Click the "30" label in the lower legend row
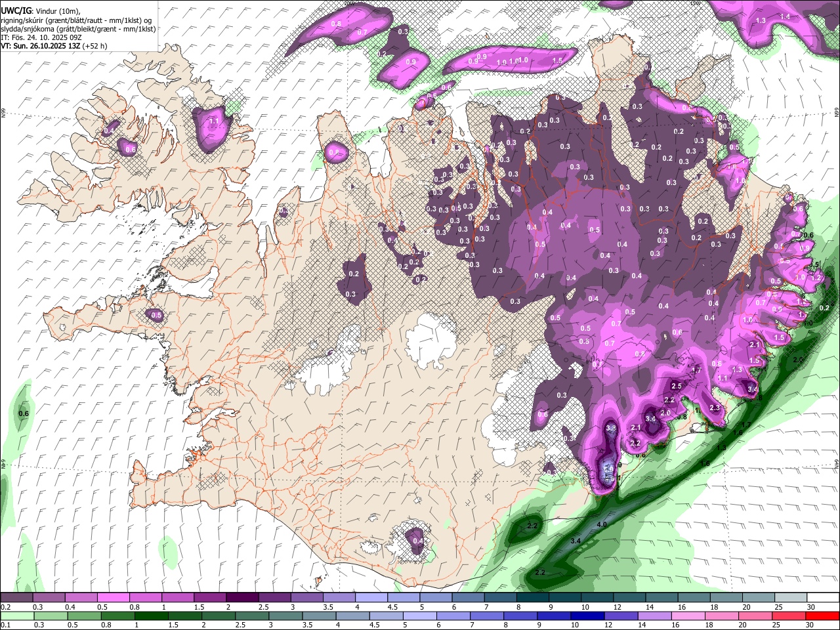 pyautogui.click(x=811, y=625)
